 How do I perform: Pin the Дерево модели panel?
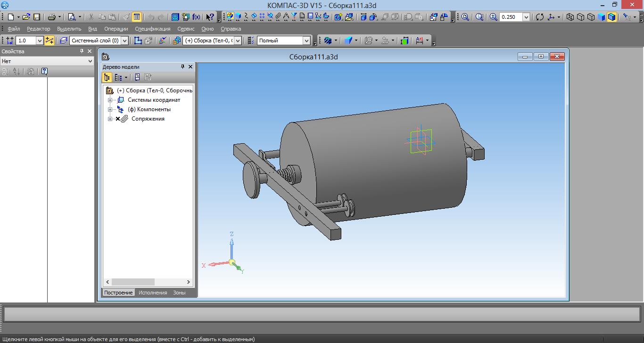183,67
